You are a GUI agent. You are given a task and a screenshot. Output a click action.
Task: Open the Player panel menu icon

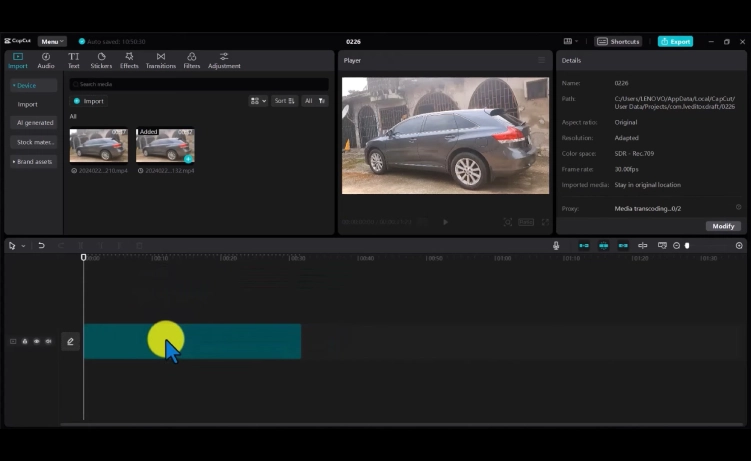coord(541,60)
